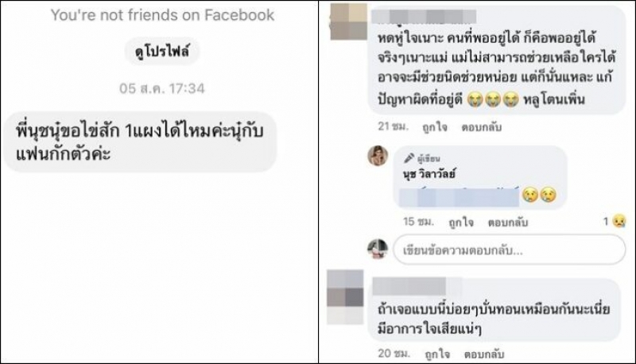Click the pencil author badge icon
The height and width of the screenshot is (364, 636).
point(409,158)
